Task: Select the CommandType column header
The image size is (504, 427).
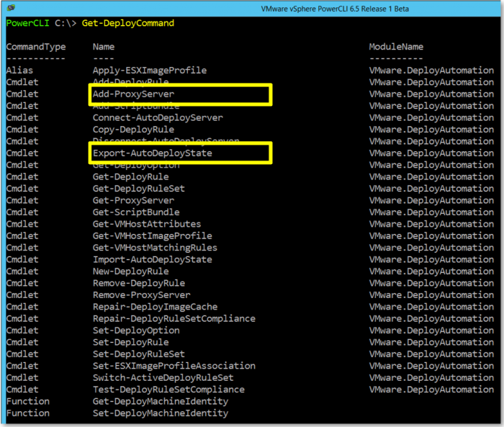Action: [36, 47]
